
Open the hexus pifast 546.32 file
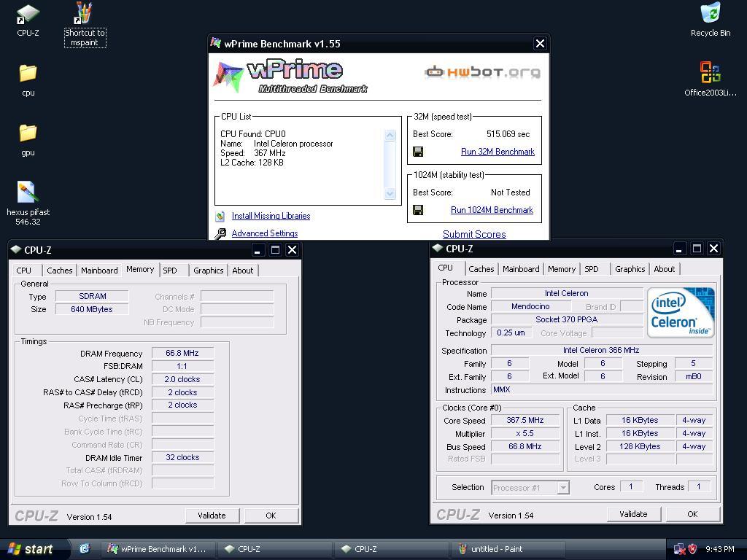[28, 203]
